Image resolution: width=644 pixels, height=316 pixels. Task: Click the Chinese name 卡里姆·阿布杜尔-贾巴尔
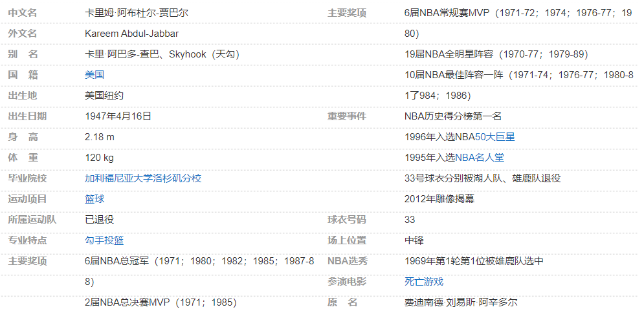pyautogui.click(x=137, y=13)
